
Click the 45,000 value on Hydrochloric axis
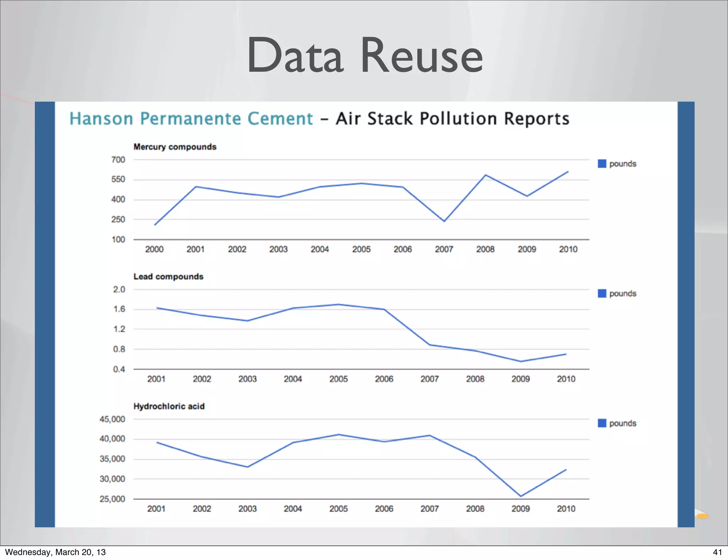[112, 419]
